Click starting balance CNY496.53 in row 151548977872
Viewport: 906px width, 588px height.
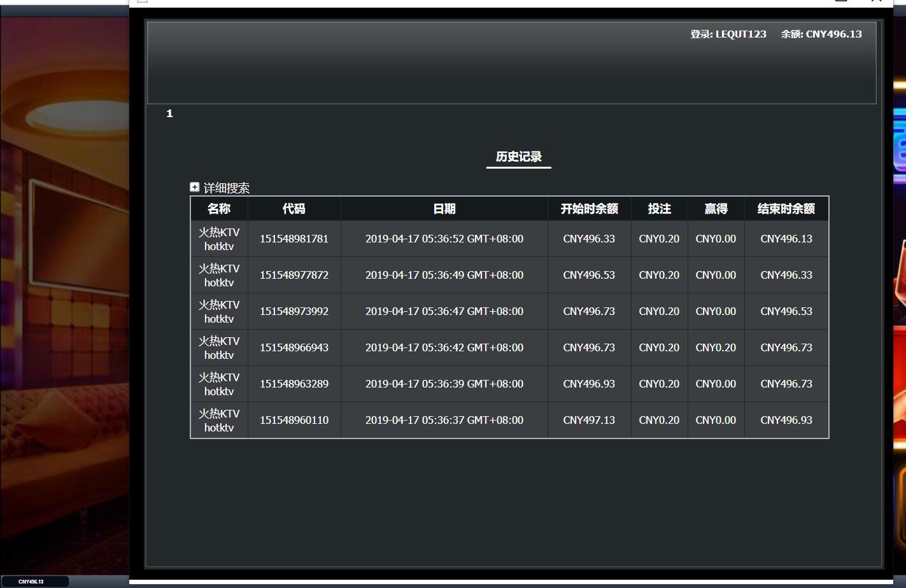tap(590, 275)
